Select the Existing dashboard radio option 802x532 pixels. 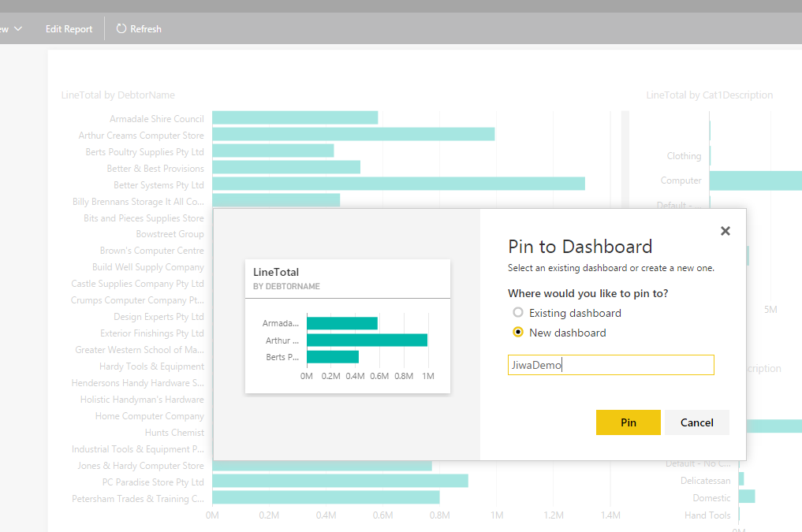pyautogui.click(x=518, y=313)
